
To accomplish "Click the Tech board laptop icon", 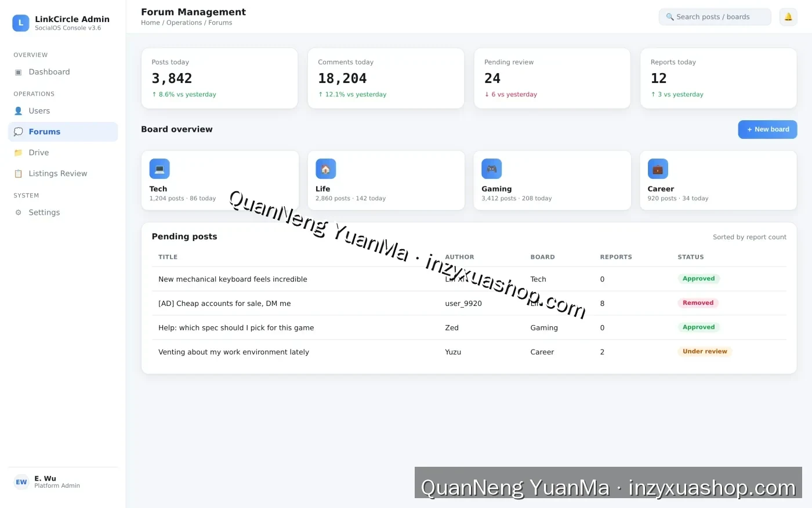I will click(159, 169).
